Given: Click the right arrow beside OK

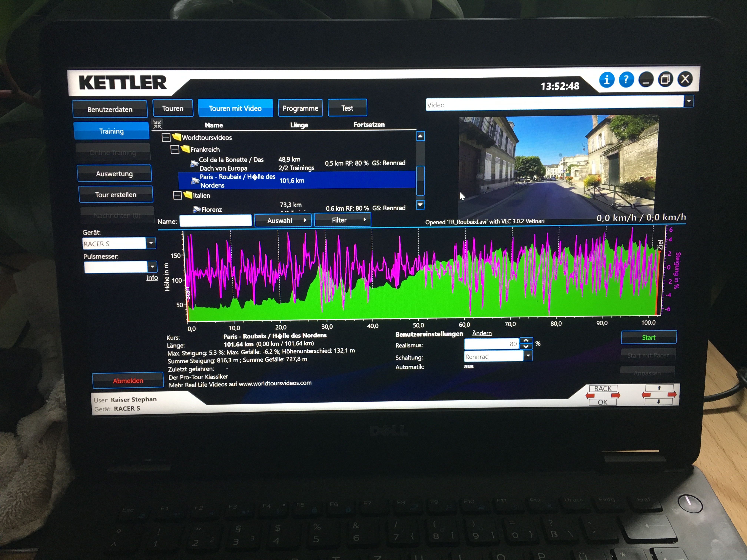Looking at the screenshot, I should (616, 395).
